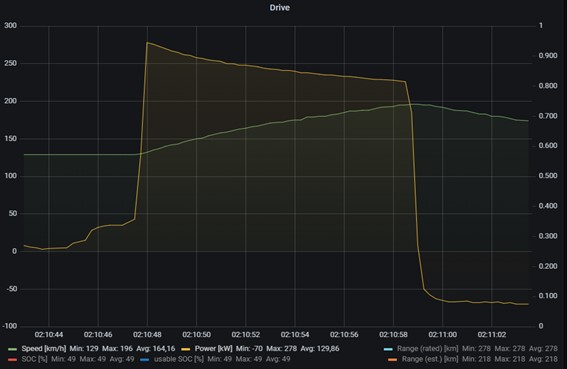
Task: Click the Speed Avg: 164,16 value
Action: (x=155, y=349)
